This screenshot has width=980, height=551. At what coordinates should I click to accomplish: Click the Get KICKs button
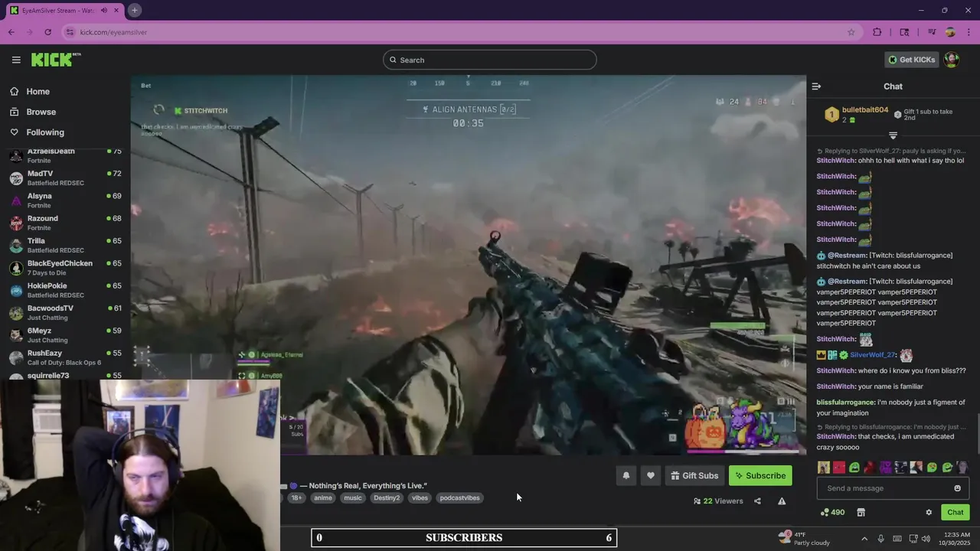(911, 60)
